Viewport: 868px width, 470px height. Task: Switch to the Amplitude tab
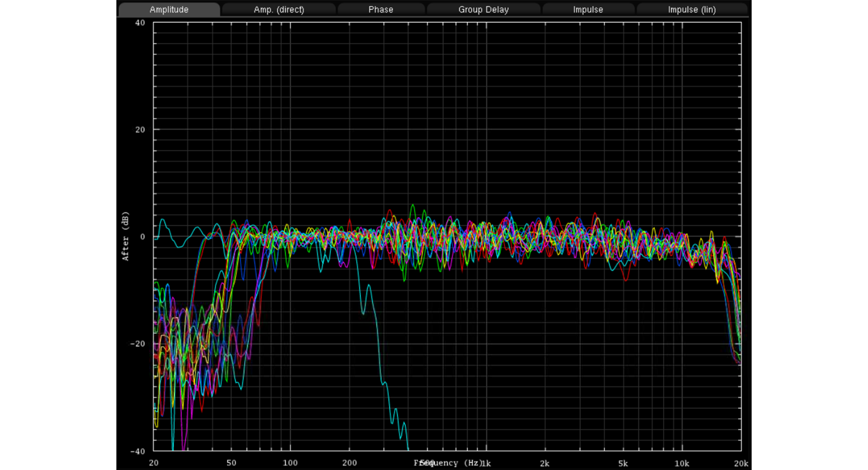point(169,9)
